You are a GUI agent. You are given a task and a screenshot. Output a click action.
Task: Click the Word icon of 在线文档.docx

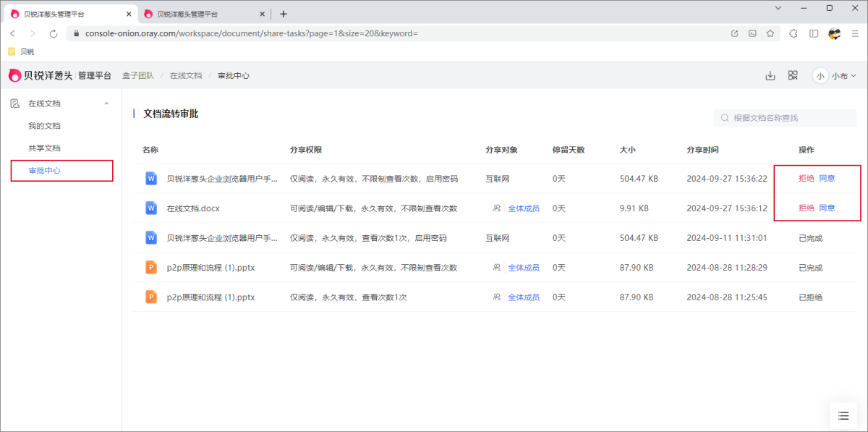pos(151,208)
